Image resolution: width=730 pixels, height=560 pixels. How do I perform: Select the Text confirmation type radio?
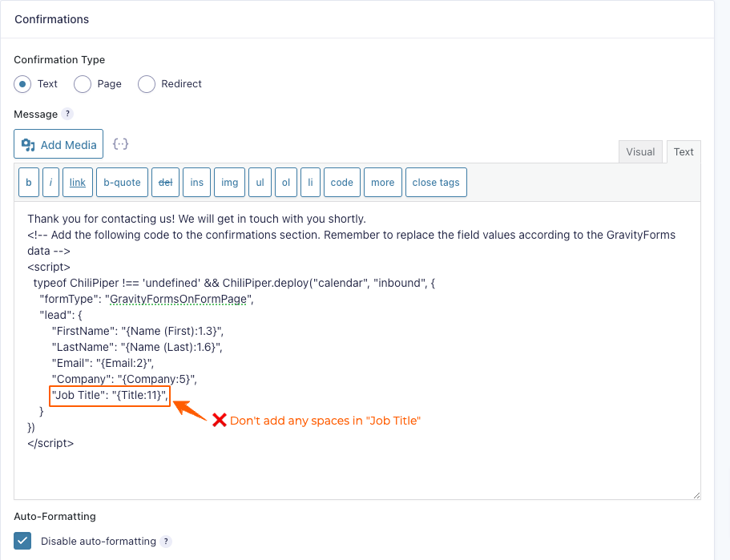[22, 84]
